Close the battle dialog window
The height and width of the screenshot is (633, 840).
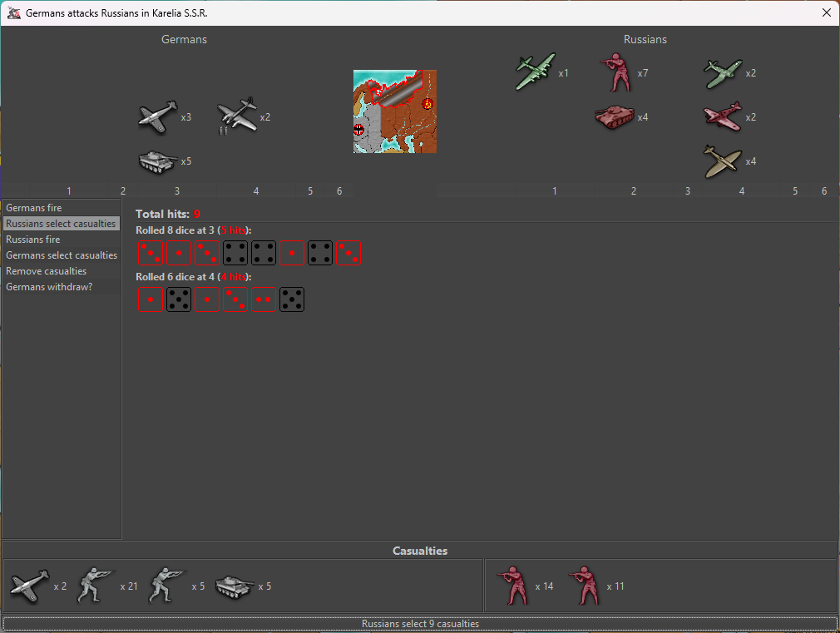click(x=826, y=13)
